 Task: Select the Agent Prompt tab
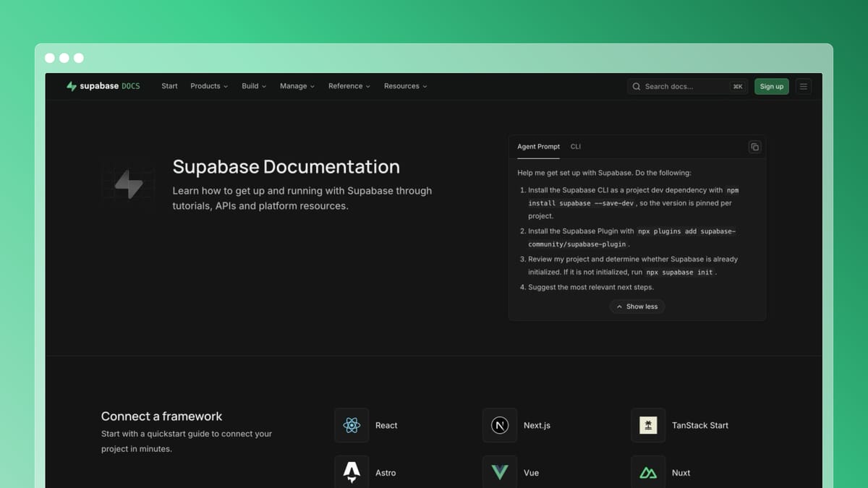tap(538, 147)
